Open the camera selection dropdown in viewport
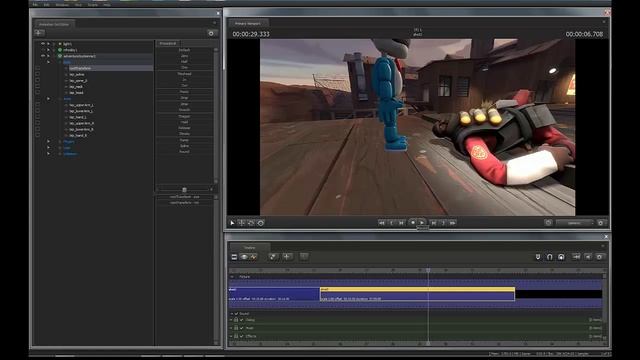Viewport: 640px width, 360px height. click(575, 223)
